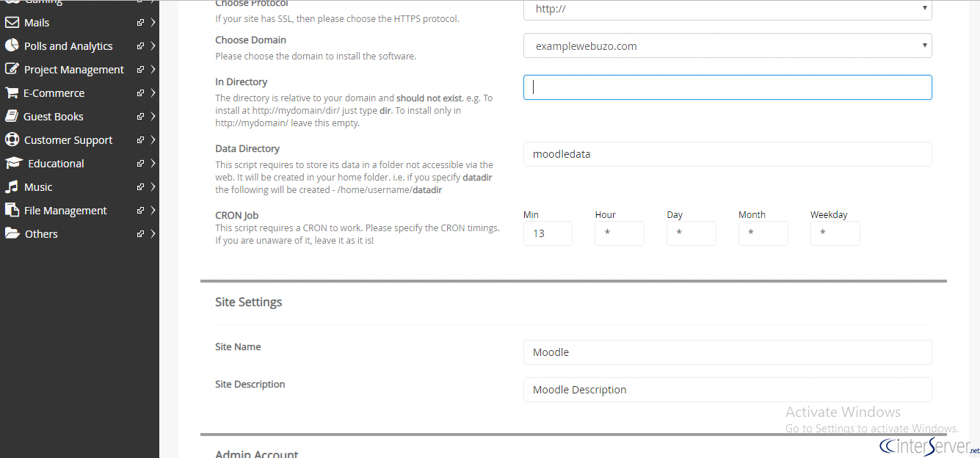The width and height of the screenshot is (980, 458).
Task: Click the Music note icon
Action: point(11,186)
